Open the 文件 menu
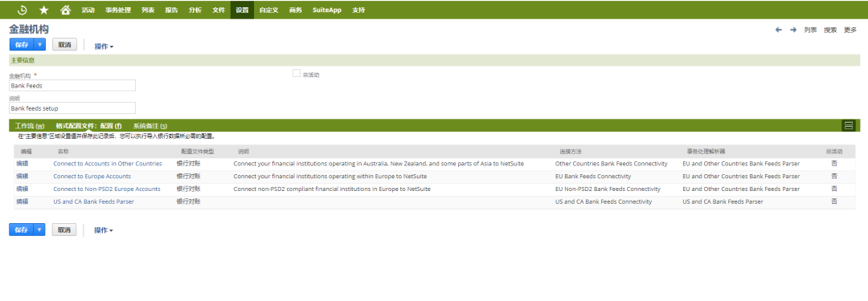This screenshot has height=301, width=868. (219, 10)
